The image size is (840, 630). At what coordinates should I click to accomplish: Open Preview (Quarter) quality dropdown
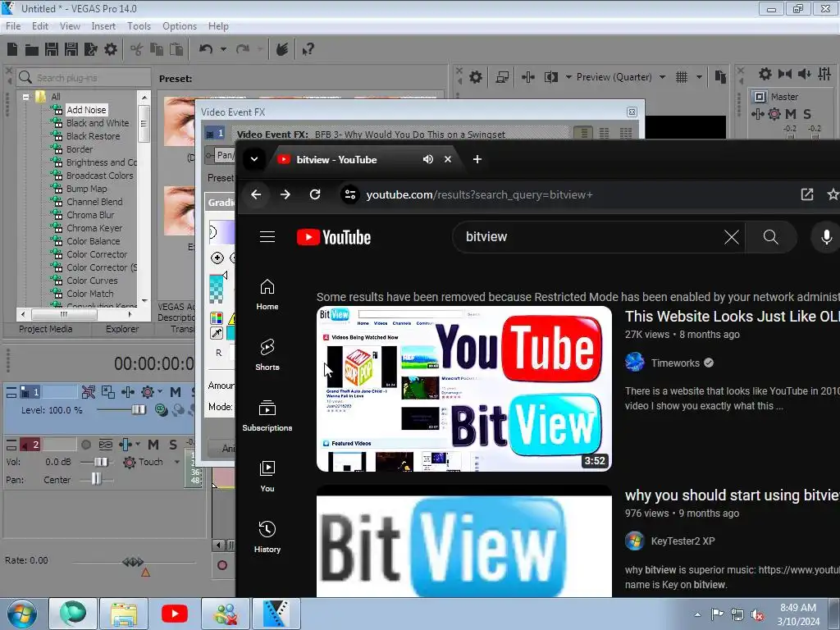click(663, 77)
